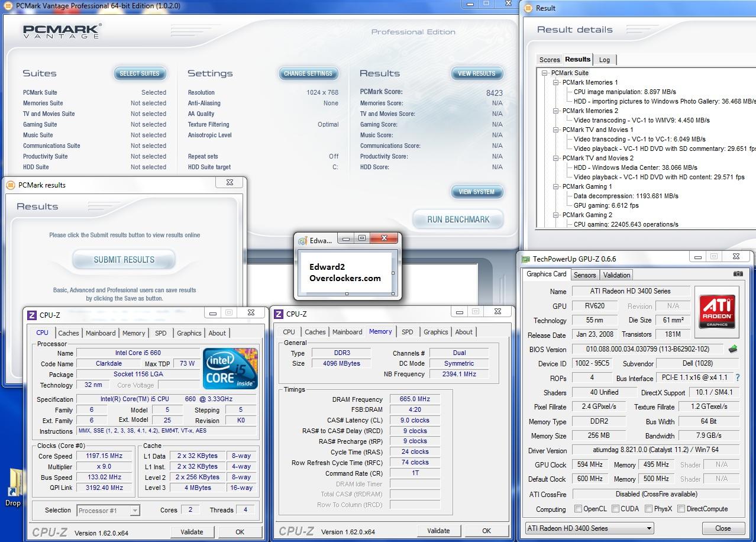Open the Caches tab in the left CPU-Z window

69,333
